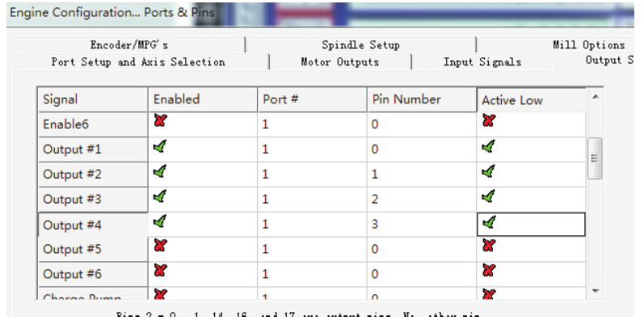Click Output #3 Enabled green checkmark
The width and height of the screenshot is (644, 321).
(x=160, y=196)
